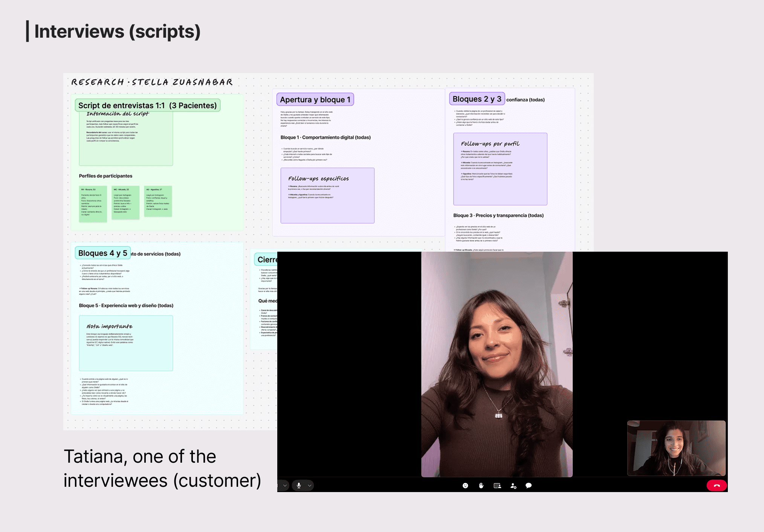
Task: Select the 'Información del script' note
Action: click(x=126, y=138)
